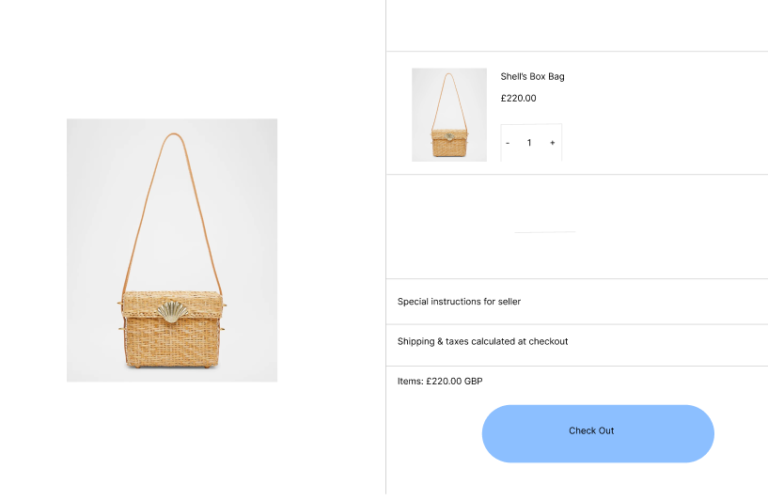Increase quantity with the plus button

(552, 143)
